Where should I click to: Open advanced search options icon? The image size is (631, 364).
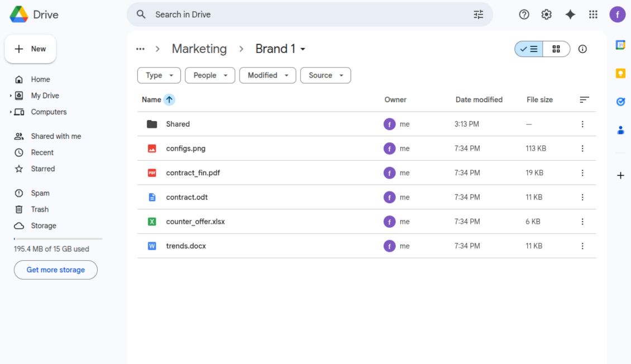point(479,15)
